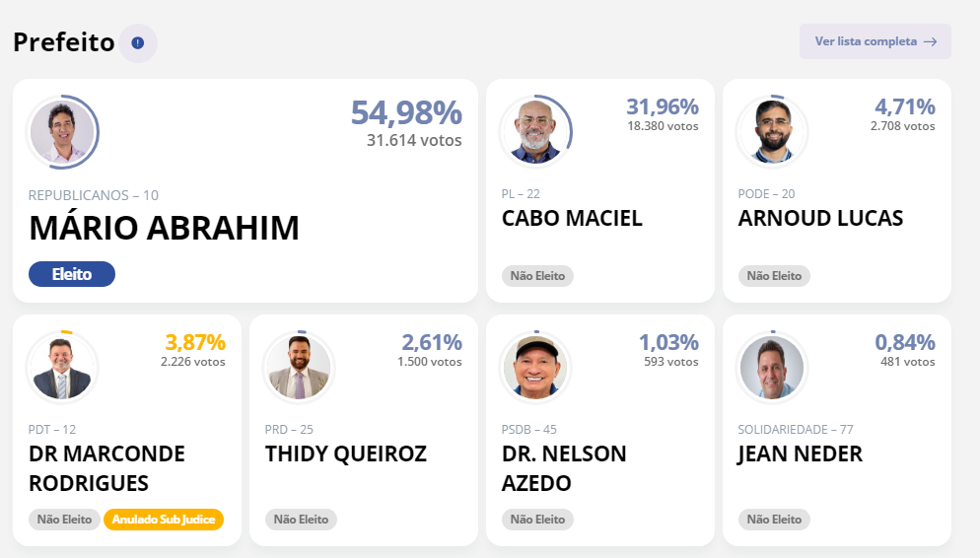Click the THIDY QUEIROZ name
This screenshot has width=980, height=558.
pyautogui.click(x=345, y=453)
